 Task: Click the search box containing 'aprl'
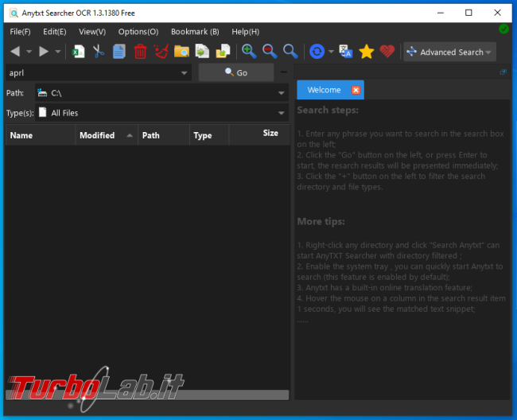(99, 73)
